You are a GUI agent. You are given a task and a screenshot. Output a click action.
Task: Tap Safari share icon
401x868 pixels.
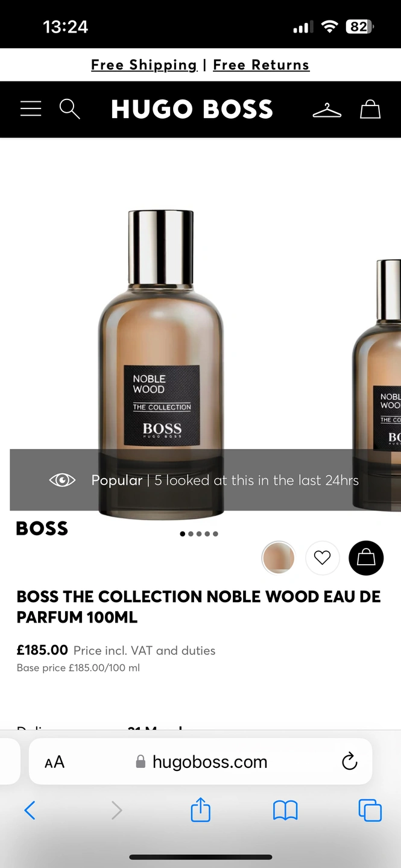click(201, 810)
